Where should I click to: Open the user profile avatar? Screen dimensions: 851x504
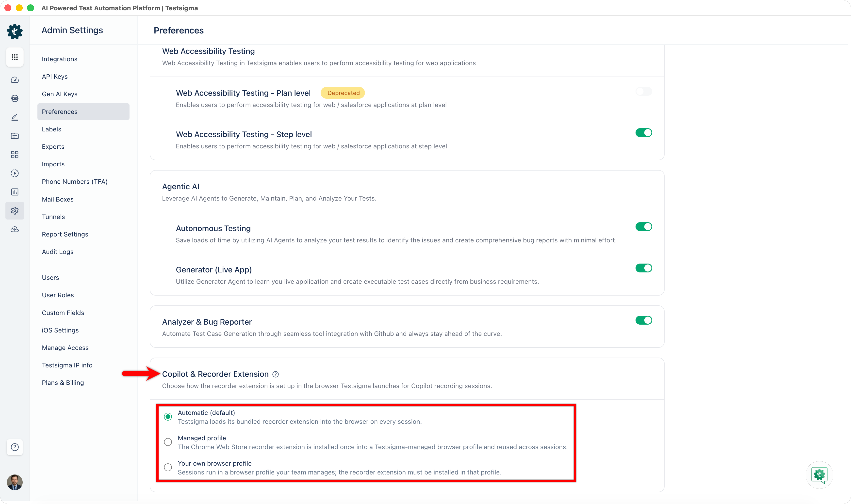click(x=15, y=482)
